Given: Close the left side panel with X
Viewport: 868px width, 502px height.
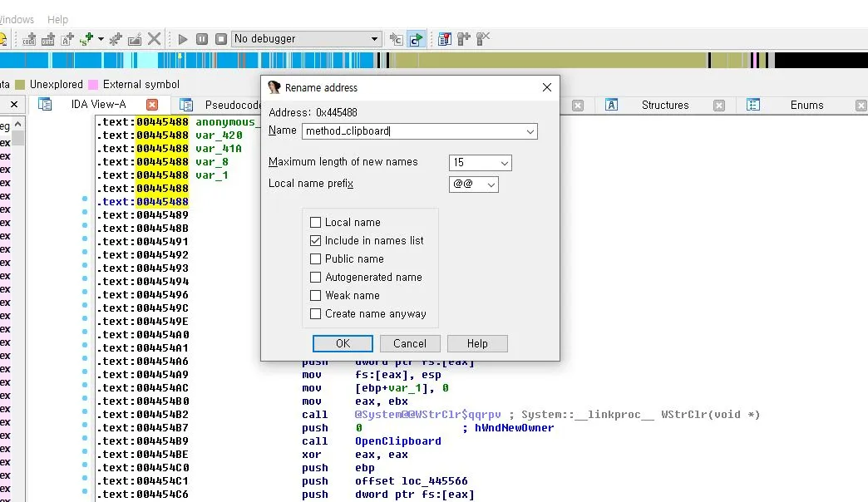Looking at the screenshot, I should 14,104.
